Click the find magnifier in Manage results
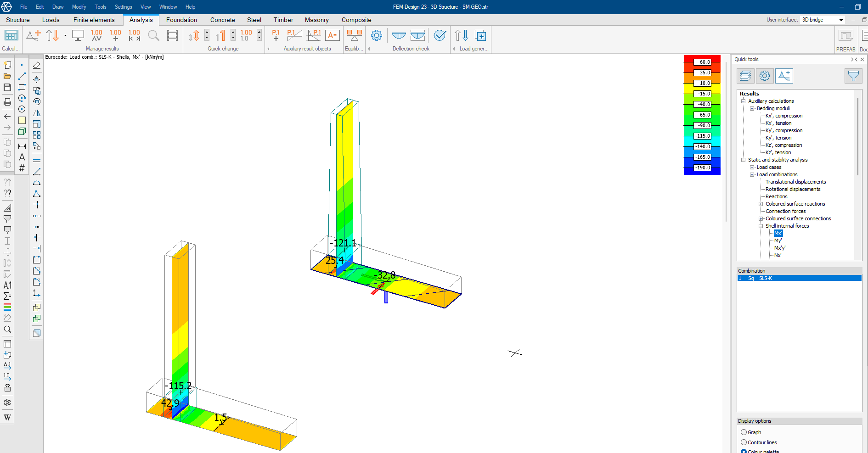 (153, 35)
